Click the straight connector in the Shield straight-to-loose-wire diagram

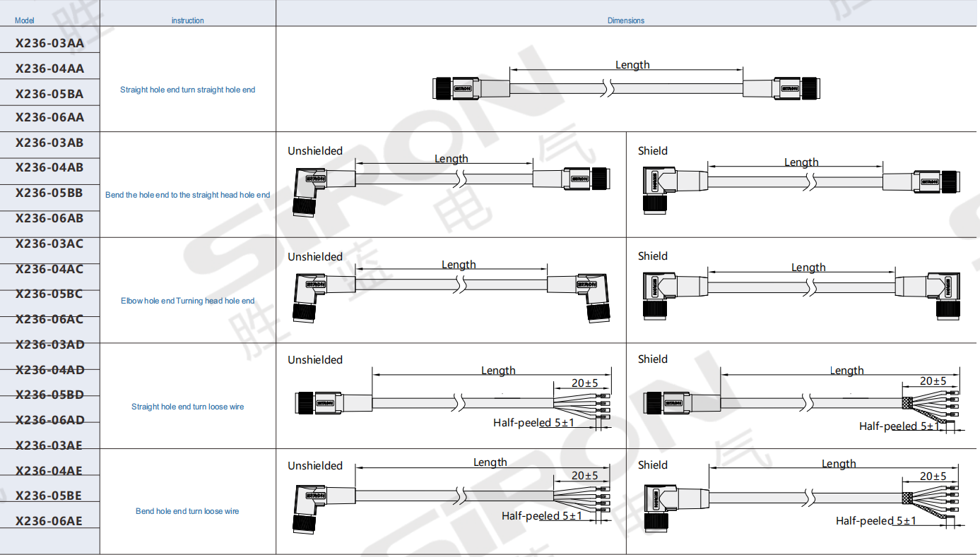tap(666, 403)
